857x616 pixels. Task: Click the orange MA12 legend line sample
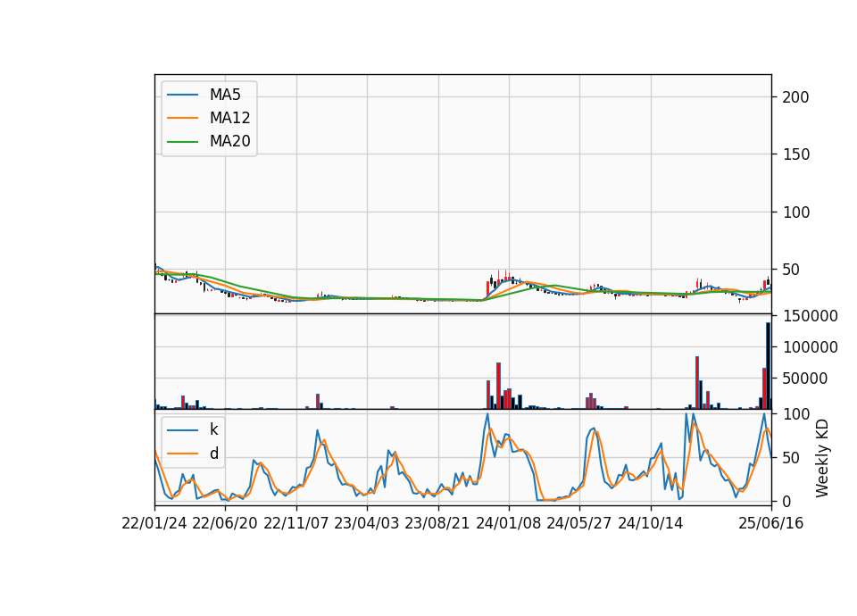coord(182,118)
